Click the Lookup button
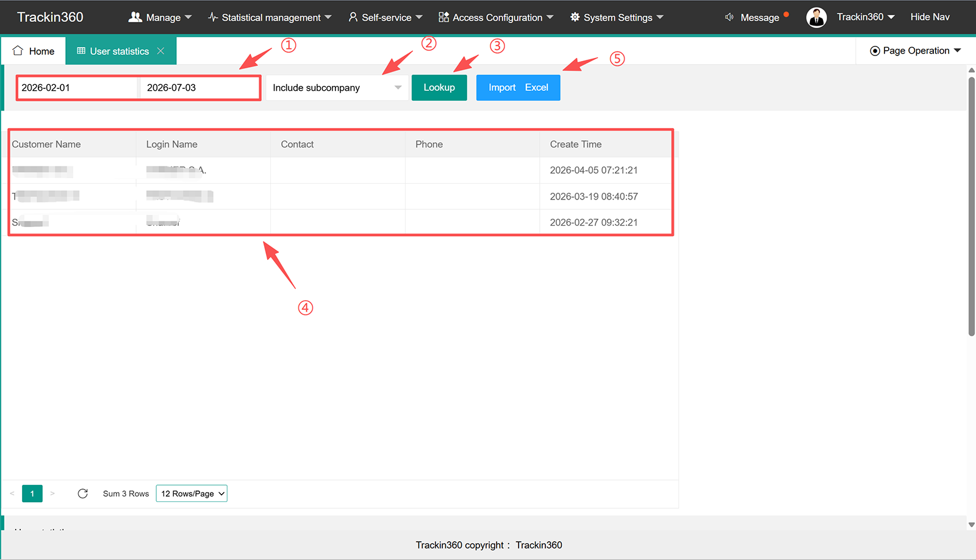Viewport: 976px width, 560px height. point(439,88)
